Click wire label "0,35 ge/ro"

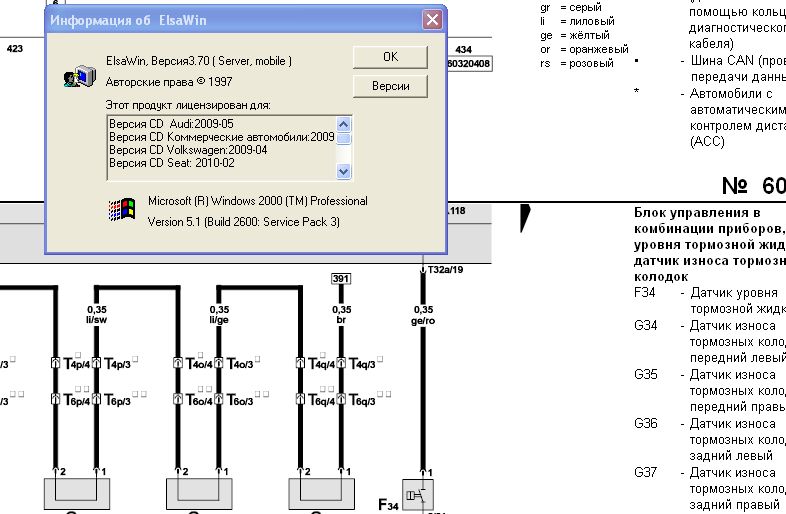click(423, 315)
